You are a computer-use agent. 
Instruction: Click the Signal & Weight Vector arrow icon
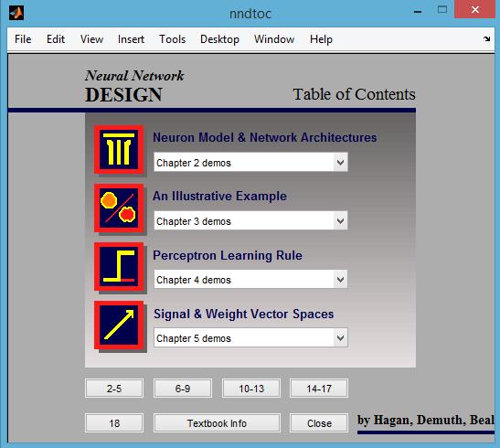pos(119,325)
